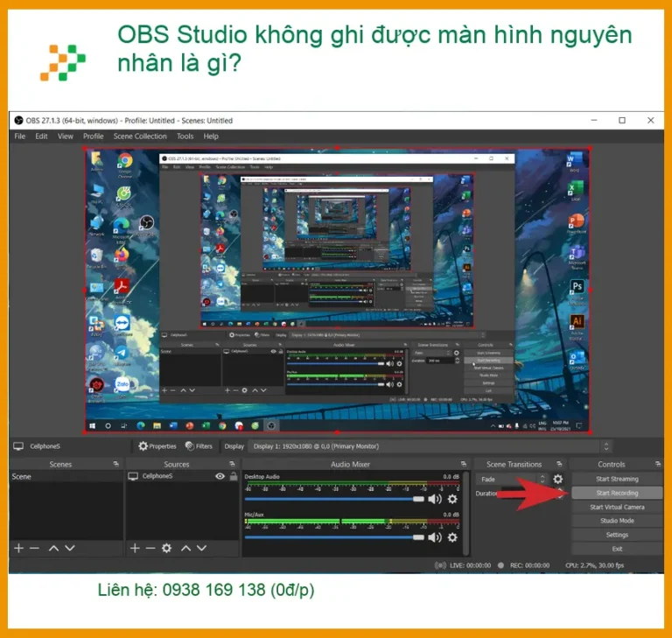Pop out the Audio Mixer dock
The image size is (672, 638).
pos(463,464)
